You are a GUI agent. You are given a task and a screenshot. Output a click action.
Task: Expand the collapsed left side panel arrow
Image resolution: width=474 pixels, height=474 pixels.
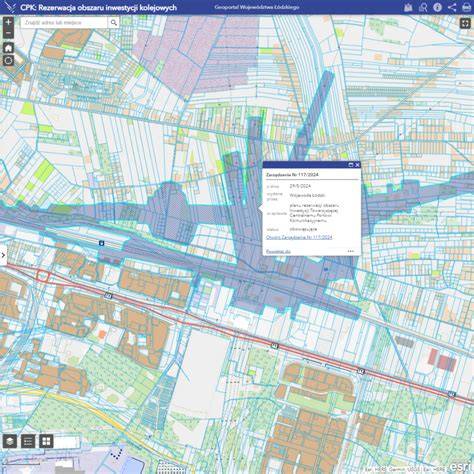(x=3, y=256)
